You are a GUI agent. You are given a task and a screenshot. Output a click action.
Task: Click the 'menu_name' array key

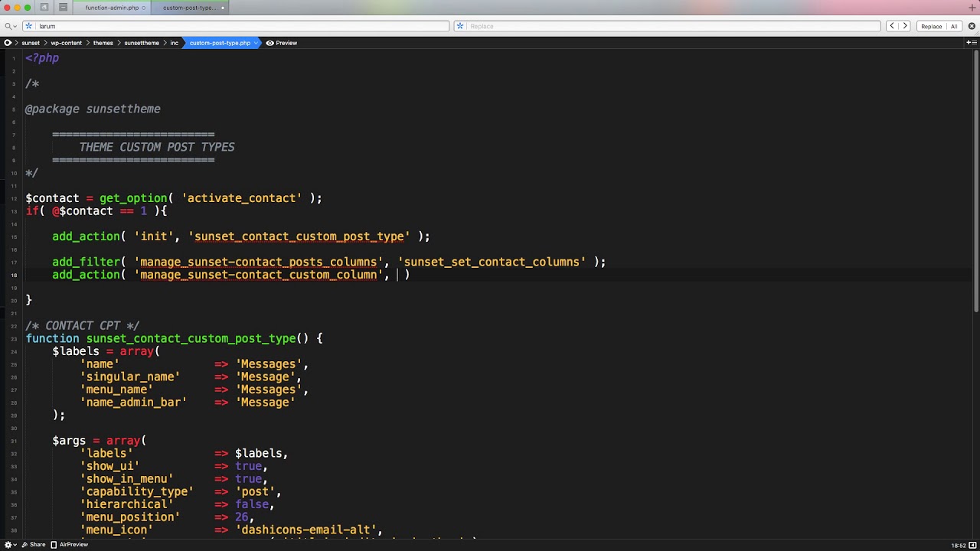point(116,390)
